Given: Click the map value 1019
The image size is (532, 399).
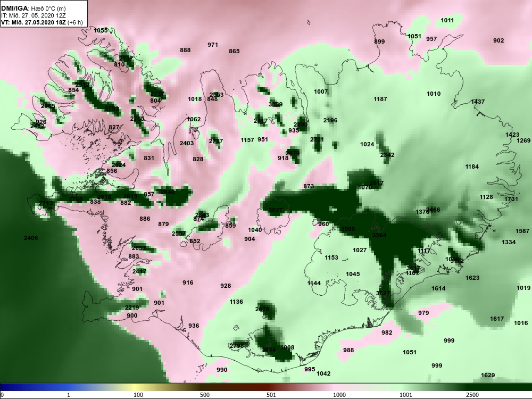Looking at the screenshot, I should [523, 288].
